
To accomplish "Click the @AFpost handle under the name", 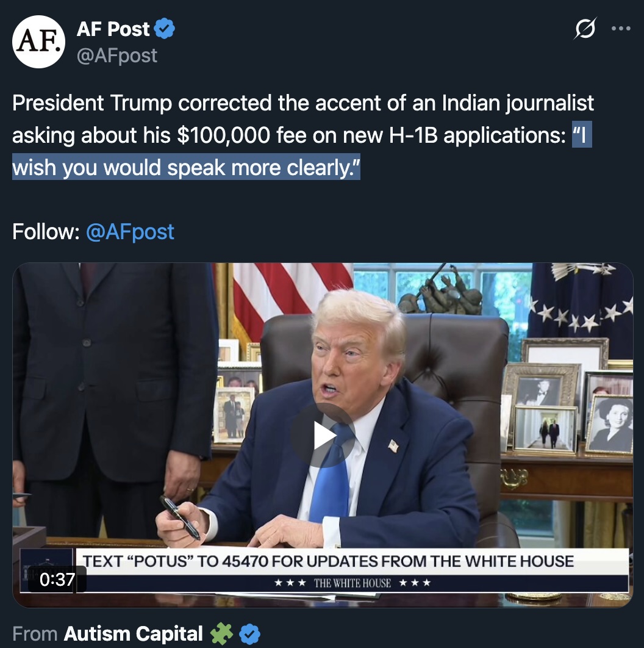I will point(117,56).
